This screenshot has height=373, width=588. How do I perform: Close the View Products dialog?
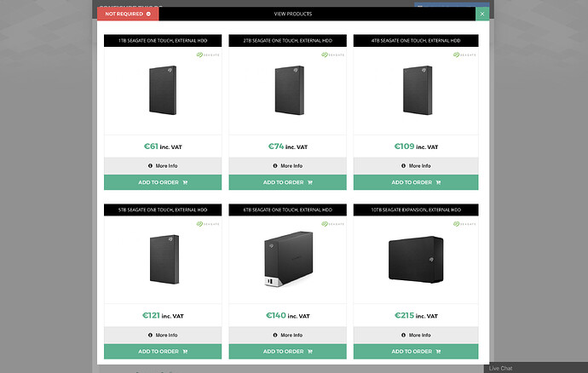482,14
